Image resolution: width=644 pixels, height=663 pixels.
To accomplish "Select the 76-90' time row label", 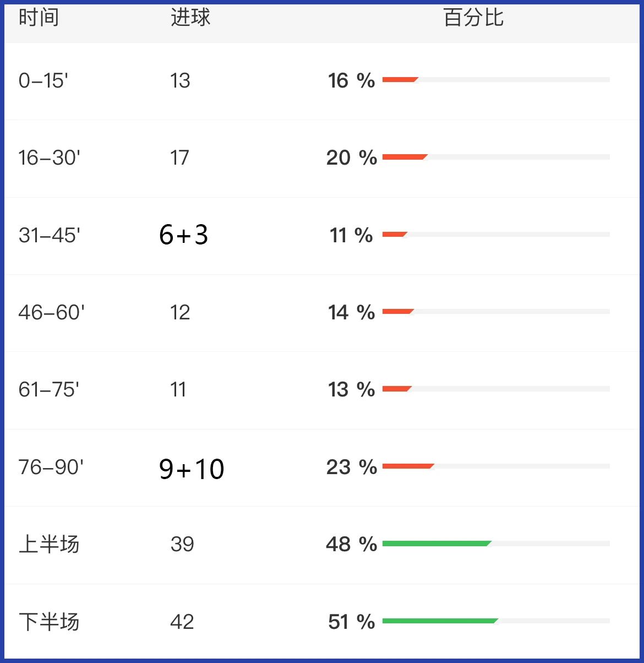I will 51,468.
